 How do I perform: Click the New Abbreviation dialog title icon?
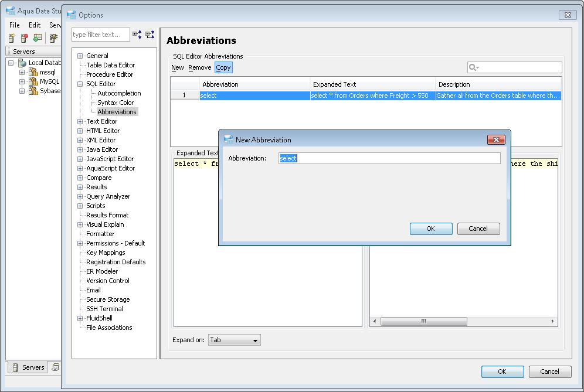[x=228, y=140]
